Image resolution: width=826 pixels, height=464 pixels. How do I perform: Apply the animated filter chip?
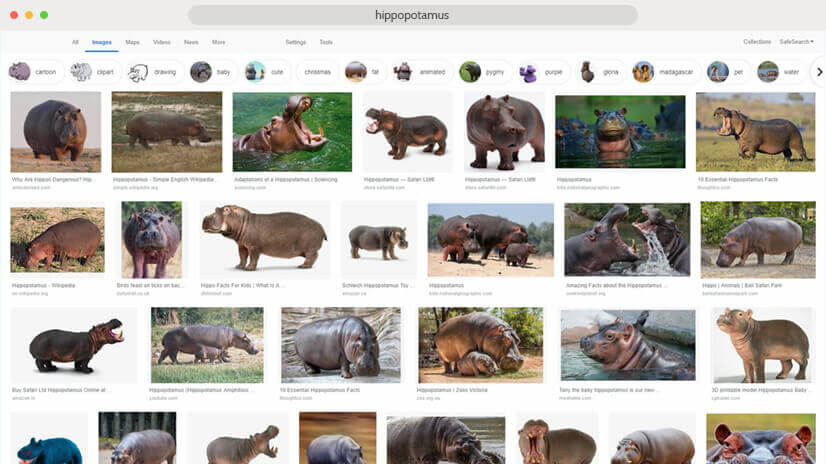click(420, 72)
